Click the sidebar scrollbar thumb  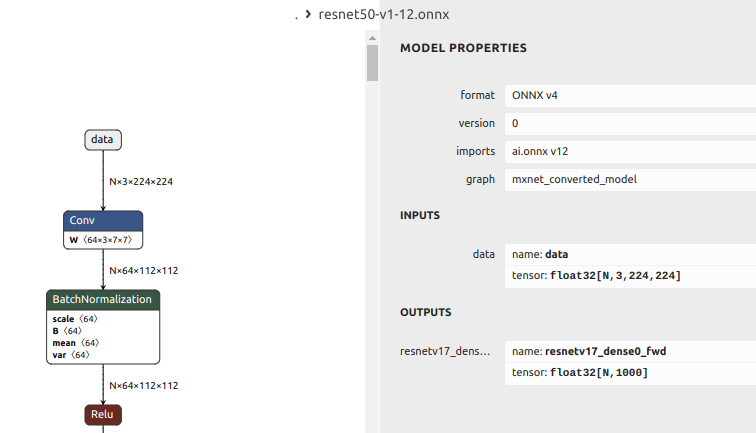(x=372, y=61)
